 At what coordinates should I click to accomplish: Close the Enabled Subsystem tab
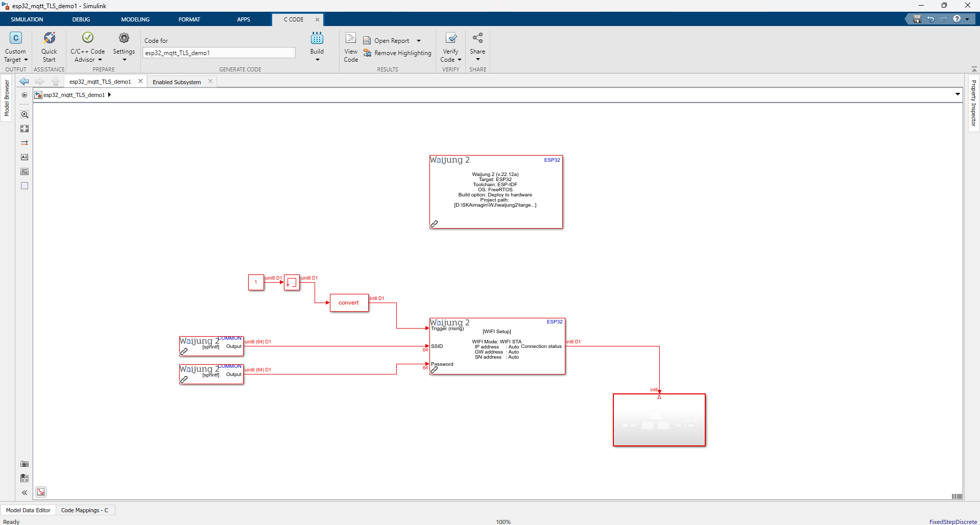(210, 81)
